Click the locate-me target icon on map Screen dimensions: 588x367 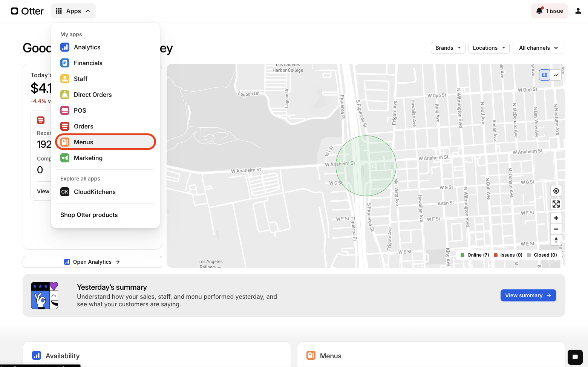click(556, 191)
